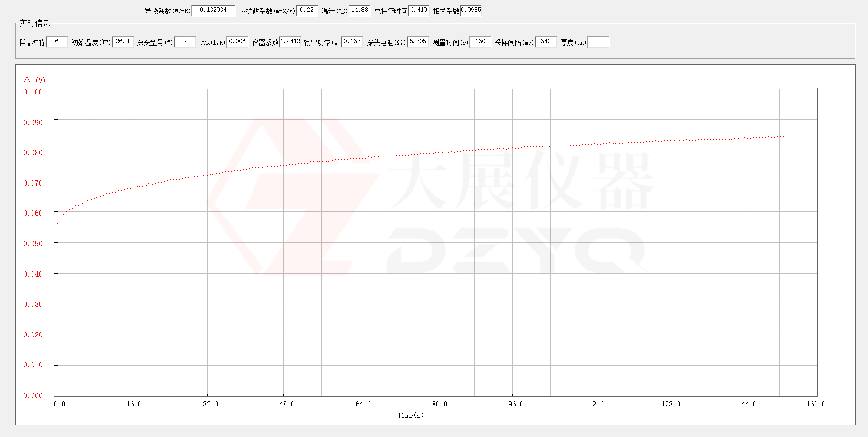Select the 输出功率 (W) field

point(352,42)
